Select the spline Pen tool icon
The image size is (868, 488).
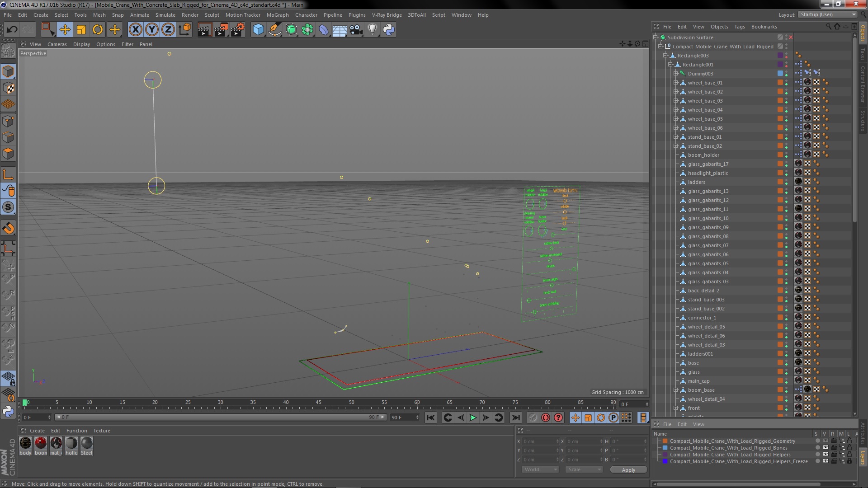pos(274,30)
